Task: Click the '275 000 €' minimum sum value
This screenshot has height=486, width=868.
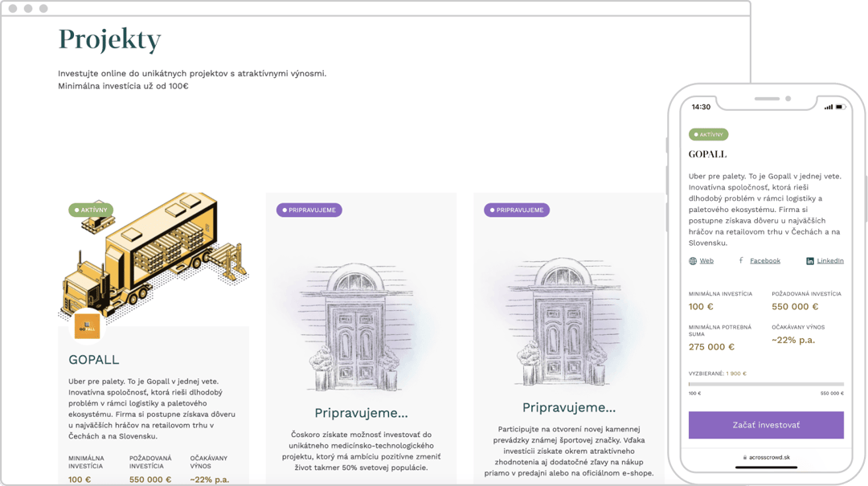Action: (711, 347)
